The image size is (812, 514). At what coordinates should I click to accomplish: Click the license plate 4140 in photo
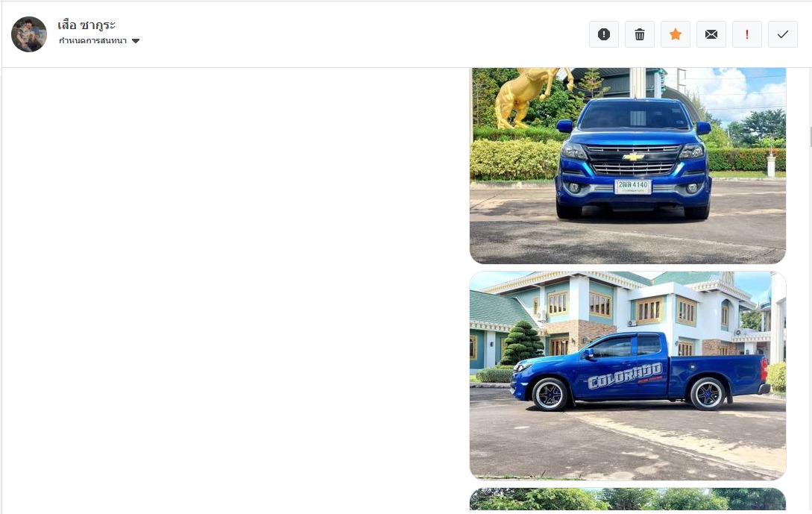click(x=633, y=187)
